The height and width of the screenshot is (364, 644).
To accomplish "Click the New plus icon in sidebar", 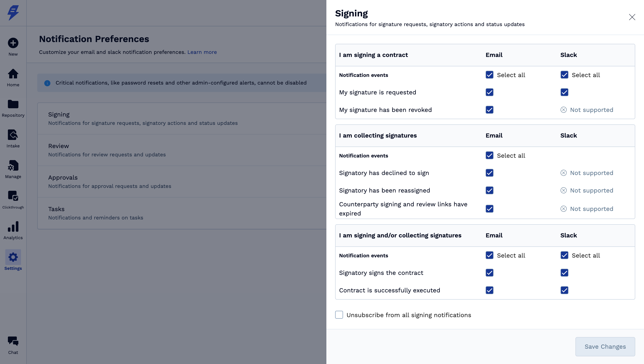I will [13, 43].
